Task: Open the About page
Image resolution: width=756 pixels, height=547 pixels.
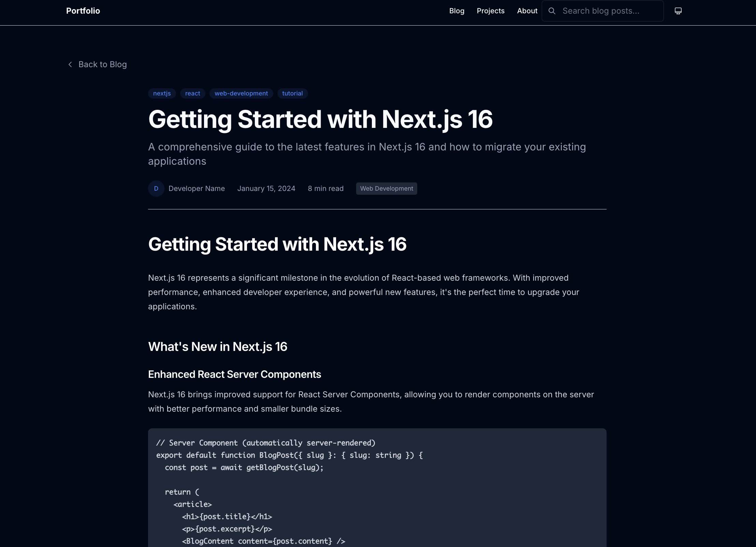Action: [527, 11]
